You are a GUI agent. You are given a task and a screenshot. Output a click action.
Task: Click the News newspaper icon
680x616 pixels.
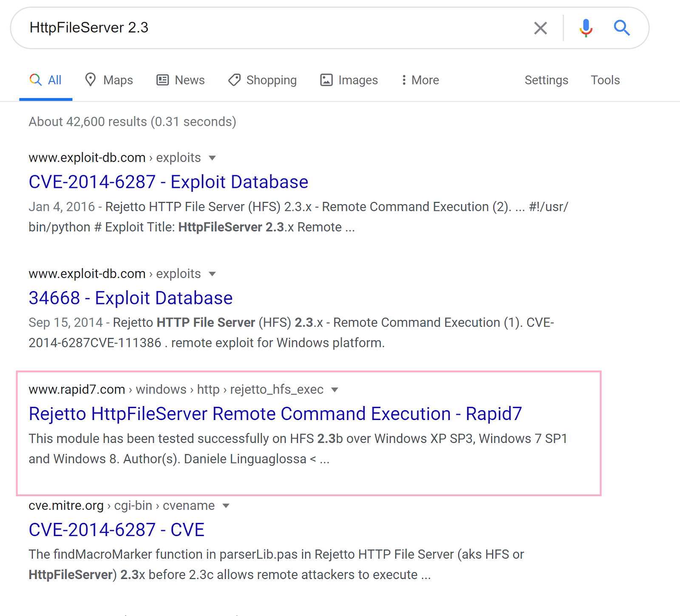click(163, 80)
